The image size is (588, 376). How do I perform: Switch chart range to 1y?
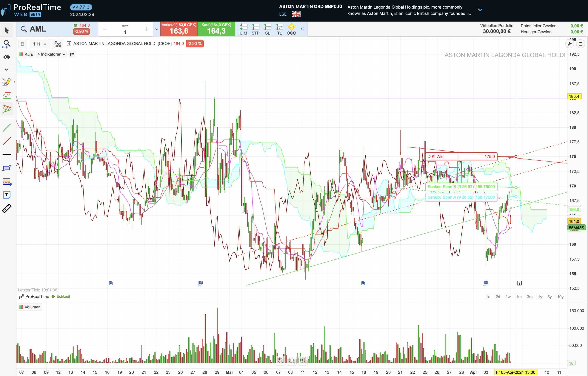[x=540, y=297]
